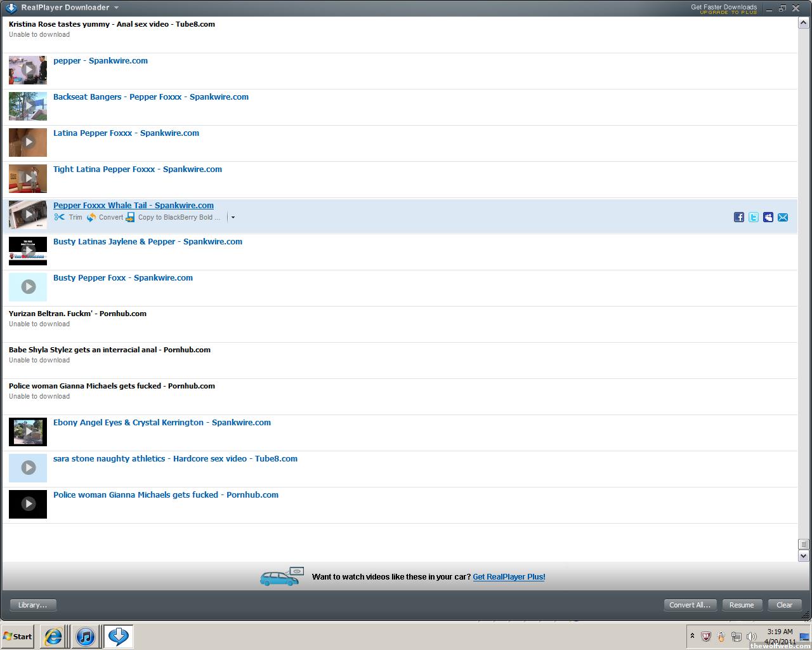Click the Resume button
This screenshot has height=650, width=812.
pyautogui.click(x=742, y=605)
